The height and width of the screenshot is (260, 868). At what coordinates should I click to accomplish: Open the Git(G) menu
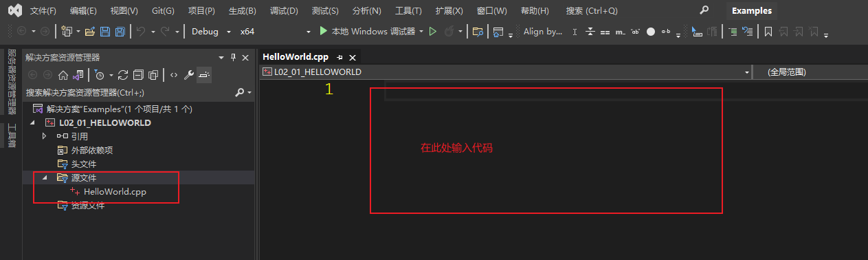coord(163,11)
